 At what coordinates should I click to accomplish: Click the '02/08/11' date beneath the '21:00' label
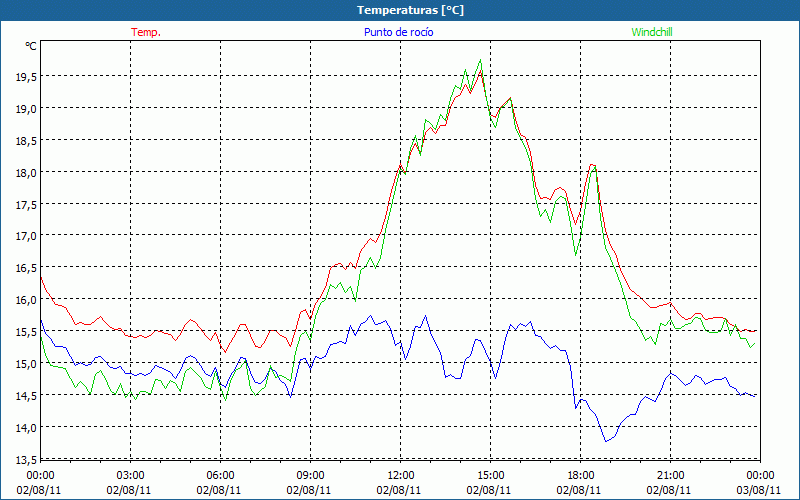coord(669,490)
